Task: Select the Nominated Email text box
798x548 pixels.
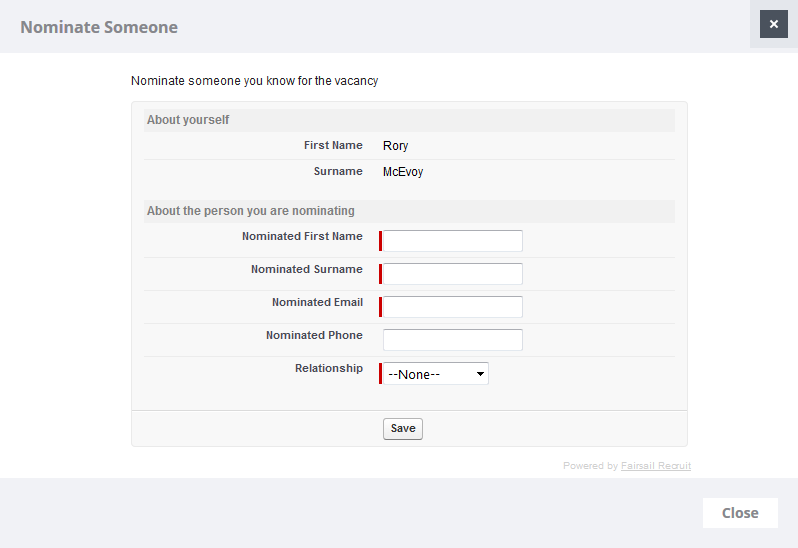Action: pos(452,307)
